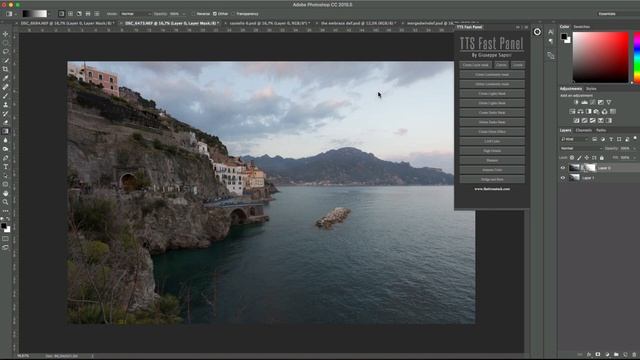Viewport: 640px width, 360px height.
Task: Select the Hand tool
Action: 5,193
